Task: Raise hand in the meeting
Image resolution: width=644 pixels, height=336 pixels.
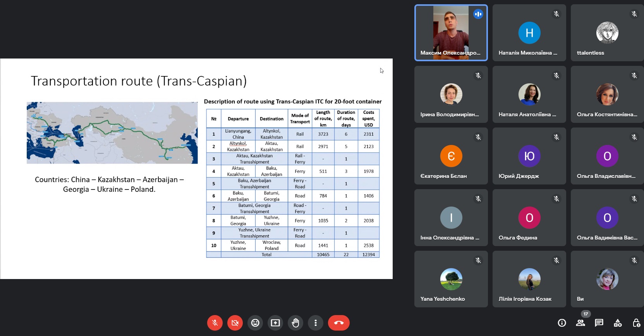Action: tap(295, 323)
